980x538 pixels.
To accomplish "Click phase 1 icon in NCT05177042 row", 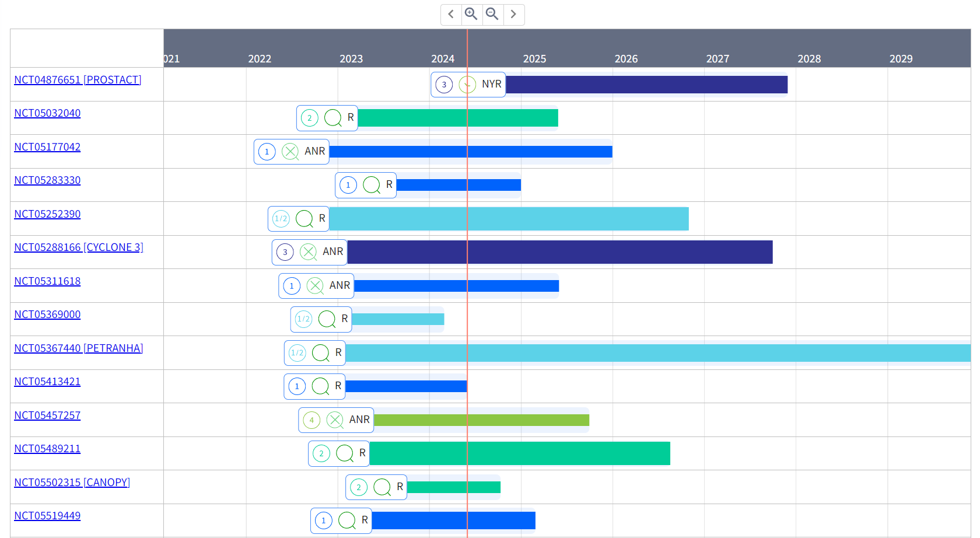I will 267,152.
